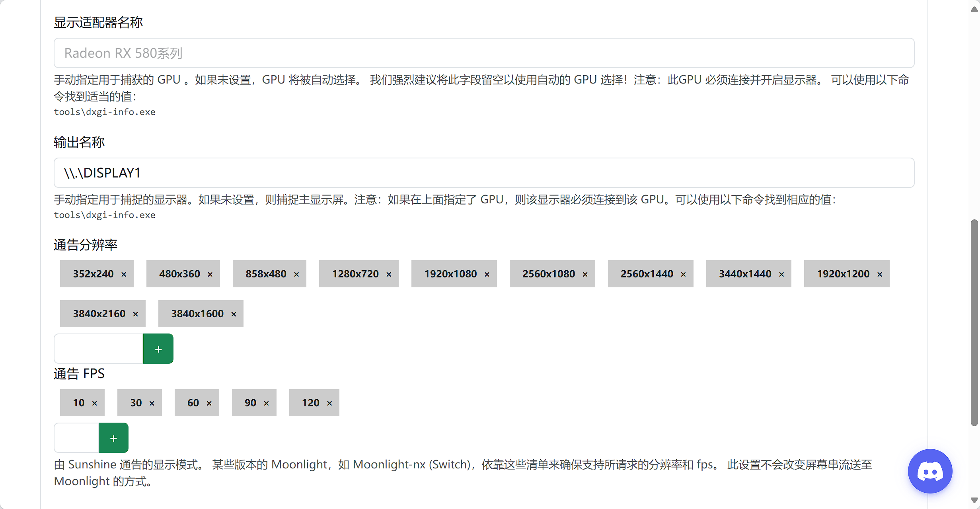Screen dimensions: 980x509
Task: Remove the 352x240 resolution tag
Action: tap(124, 274)
